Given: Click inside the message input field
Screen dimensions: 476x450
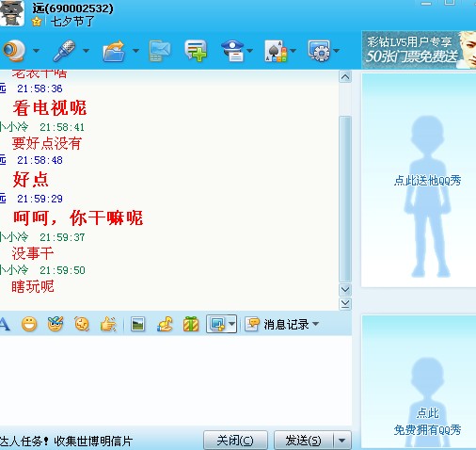Looking at the screenshot, I should [176, 380].
